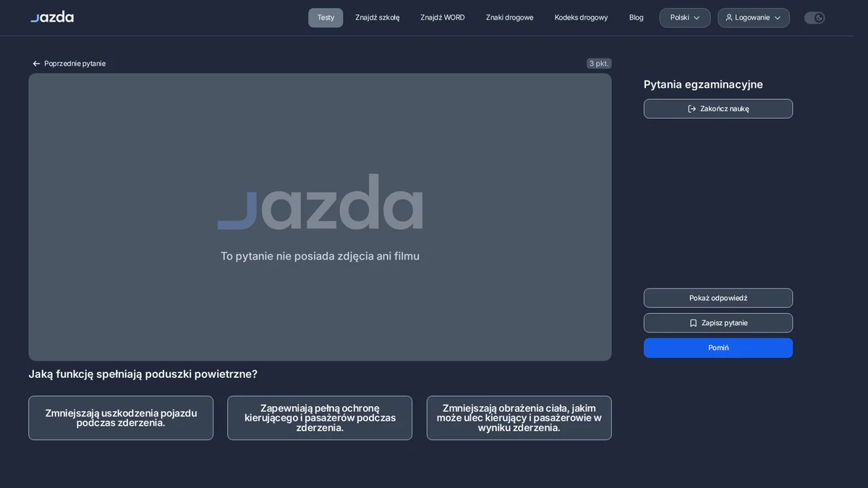
Task: Skip question with Pomiń button
Action: click(718, 348)
